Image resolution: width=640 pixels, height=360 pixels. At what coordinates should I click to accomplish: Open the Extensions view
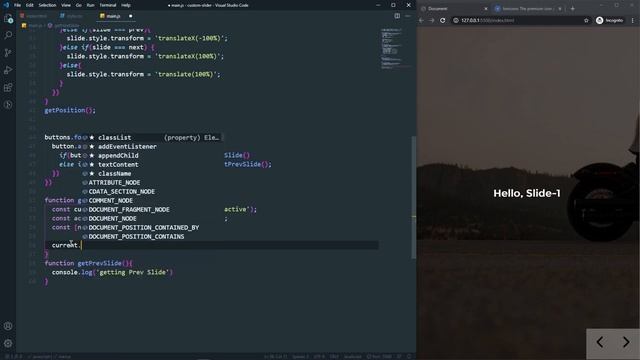click(8, 87)
